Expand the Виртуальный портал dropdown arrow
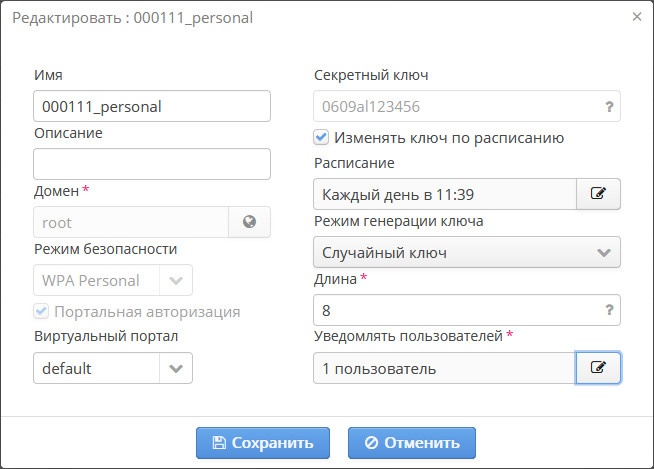This screenshot has width=654, height=469. 175,368
